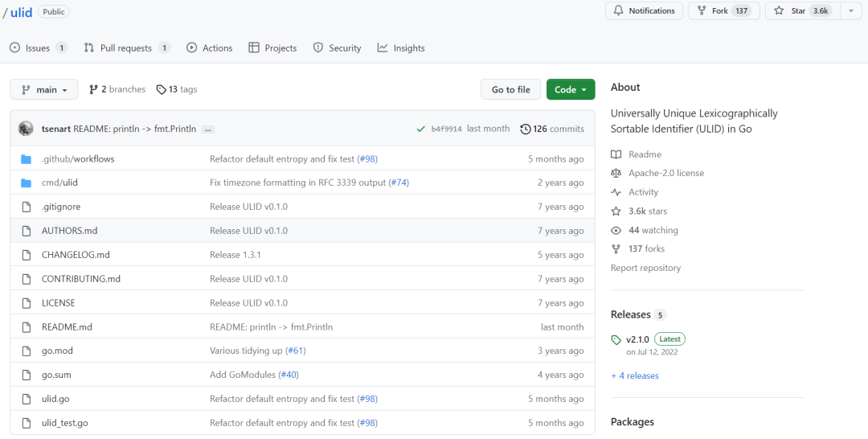Expand the Star lists dropdown arrow
This screenshot has width=868, height=439.
tap(851, 11)
